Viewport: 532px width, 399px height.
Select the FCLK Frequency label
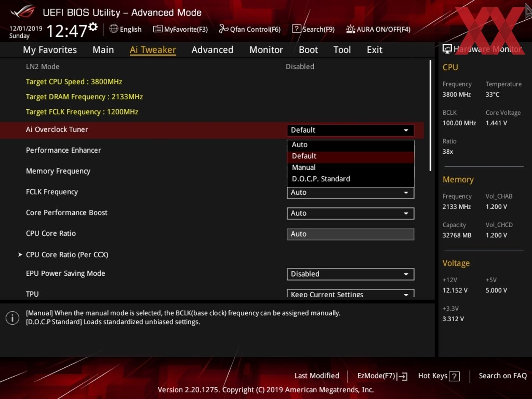(x=52, y=192)
